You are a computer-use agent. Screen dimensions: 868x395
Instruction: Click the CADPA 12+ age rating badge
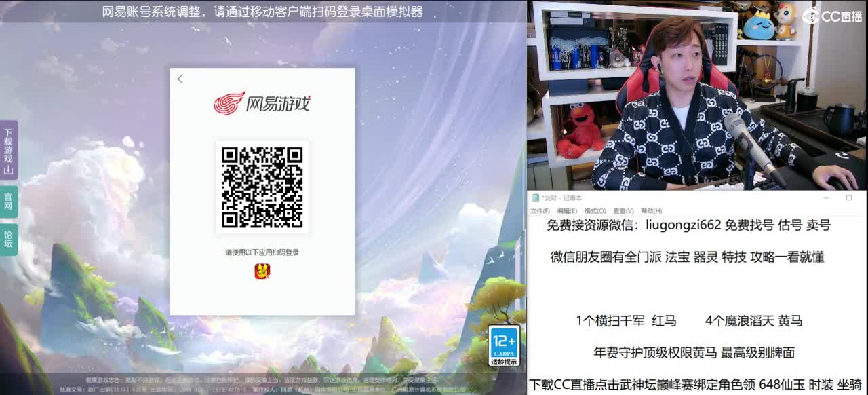pyautogui.click(x=504, y=346)
